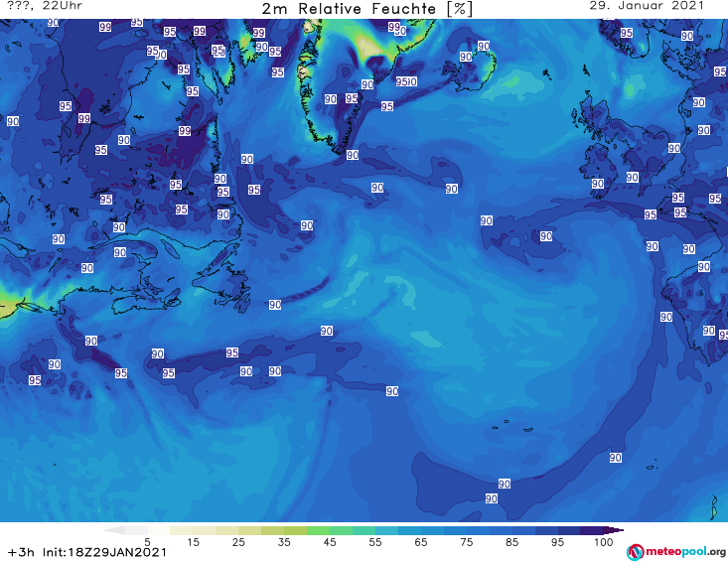Click the legend value 100
This screenshot has width=728, height=562.
(604, 542)
